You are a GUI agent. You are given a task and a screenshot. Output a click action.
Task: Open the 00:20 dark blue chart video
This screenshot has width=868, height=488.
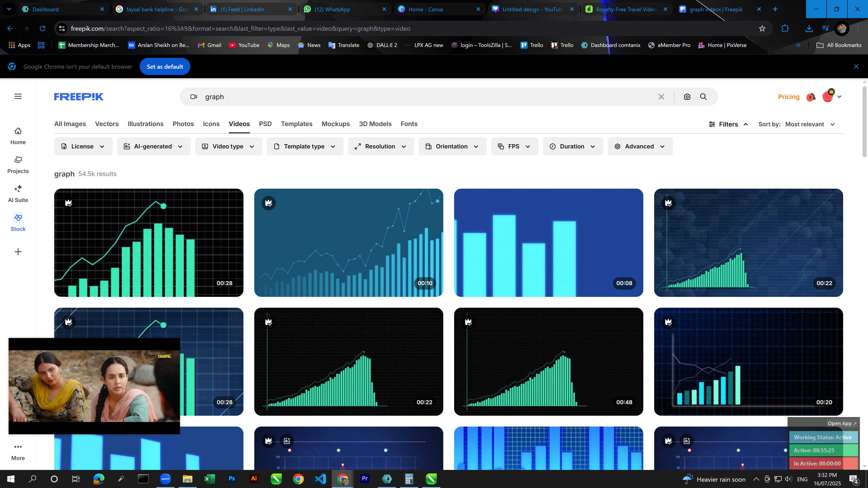click(x=748, y=361)
